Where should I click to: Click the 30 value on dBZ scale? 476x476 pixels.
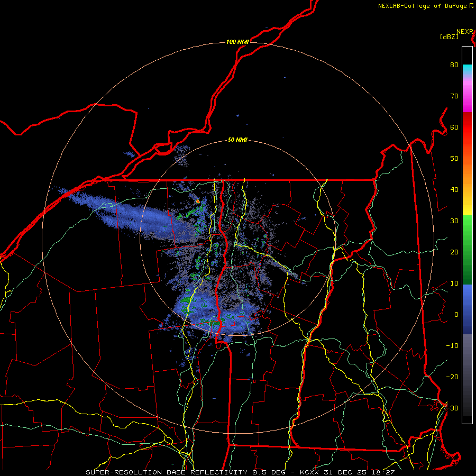tap(454, 221)
